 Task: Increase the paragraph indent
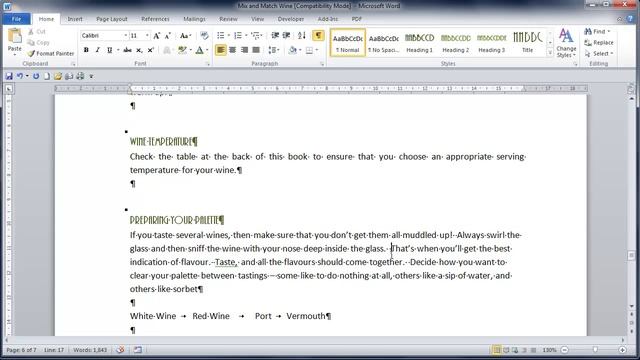tap(287, 36)
